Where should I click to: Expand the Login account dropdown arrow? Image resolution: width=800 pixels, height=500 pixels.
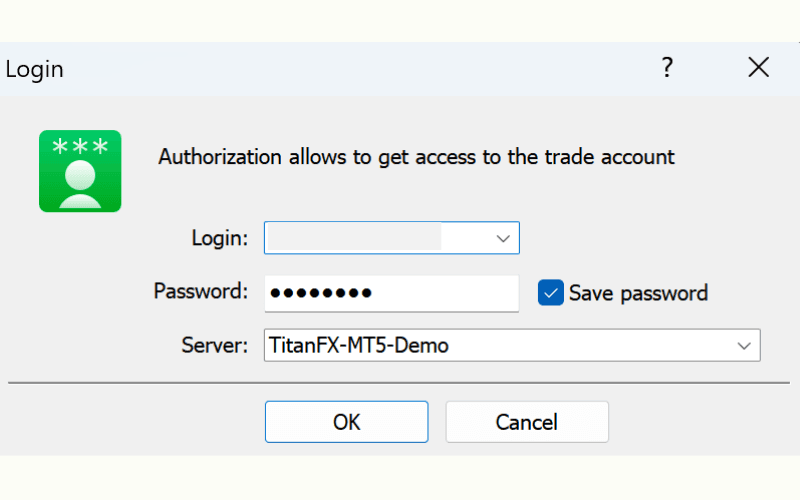(503, 238)
